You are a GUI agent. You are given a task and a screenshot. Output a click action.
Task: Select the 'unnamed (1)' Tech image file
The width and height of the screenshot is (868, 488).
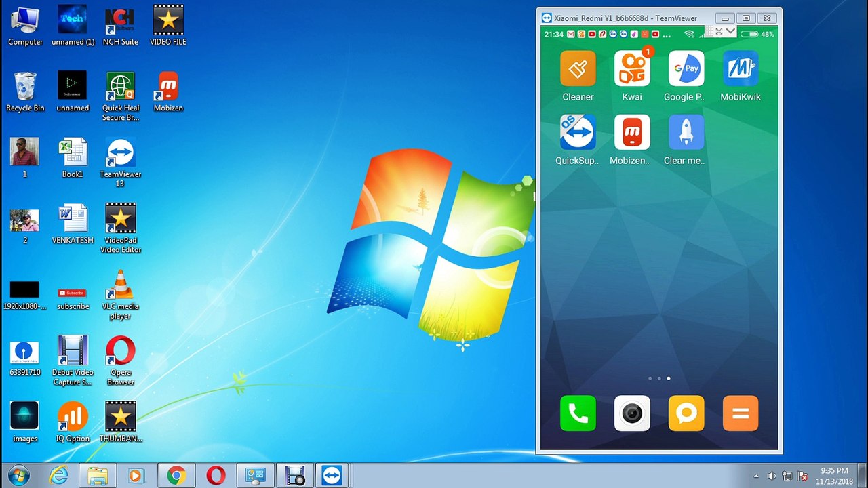(73, 26)
